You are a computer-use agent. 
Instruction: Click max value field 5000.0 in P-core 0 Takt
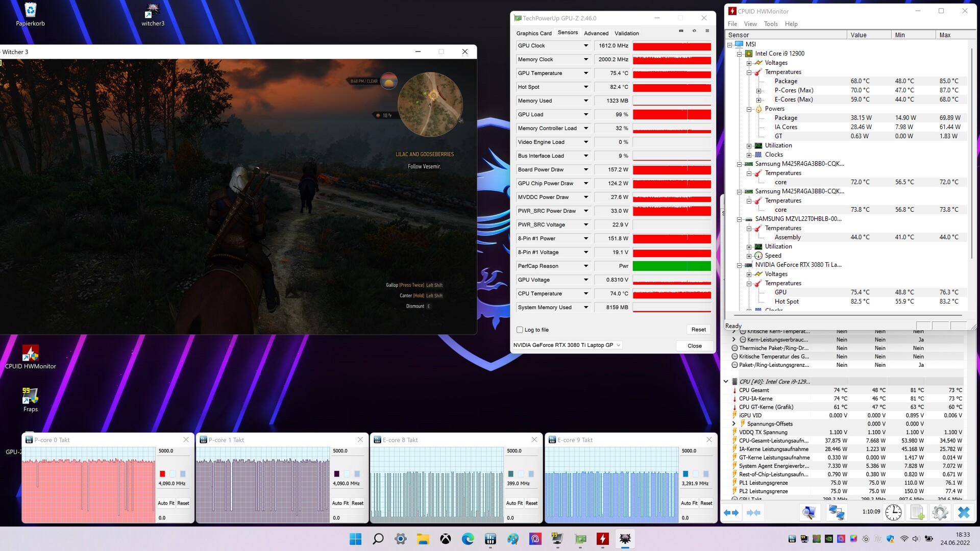tap(174, 451)
